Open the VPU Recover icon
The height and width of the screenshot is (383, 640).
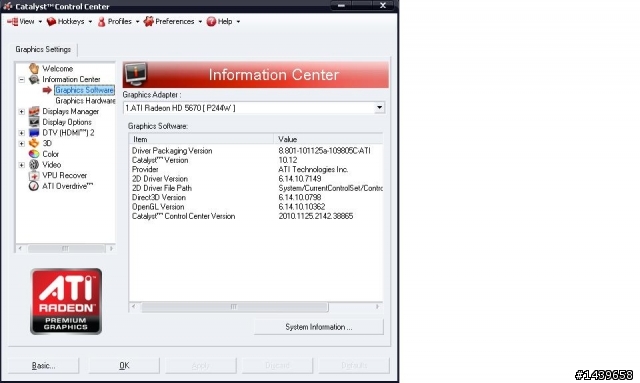[x=34, y=176]
